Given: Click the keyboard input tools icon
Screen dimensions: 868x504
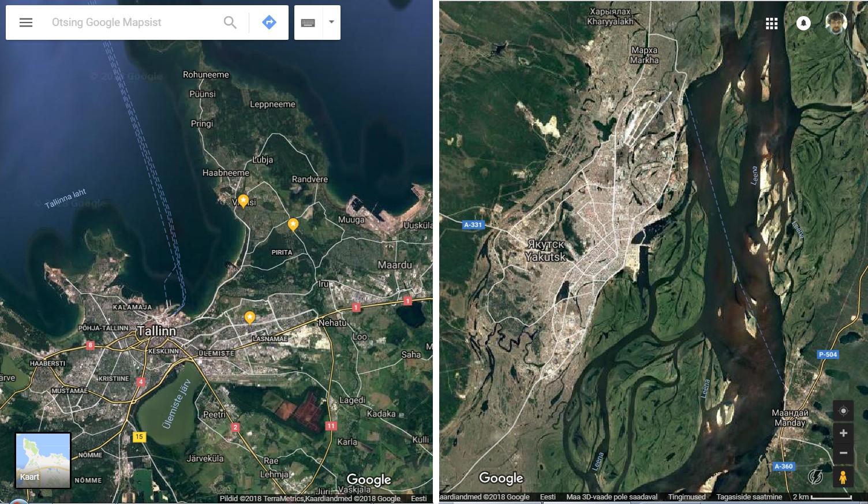Looking at the screenshot, I should pos(308,23).
